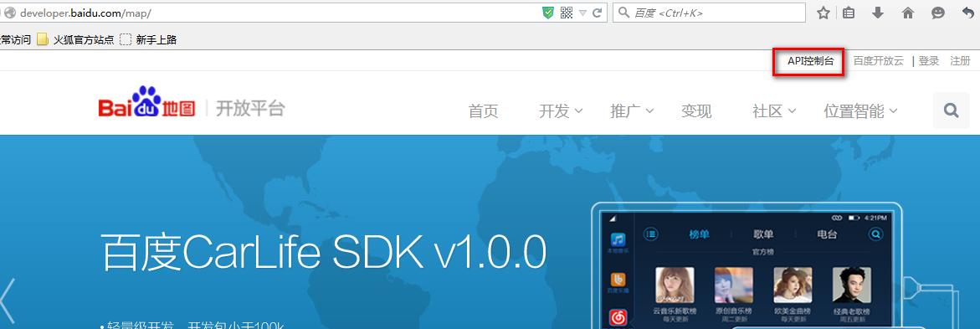Show bookmarks list icon in toolbar

848,13
